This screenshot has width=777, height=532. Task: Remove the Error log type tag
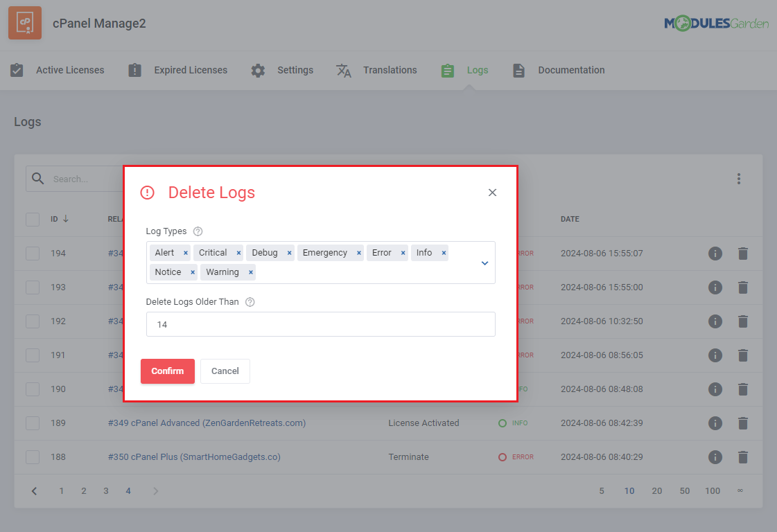click(403, 253)
